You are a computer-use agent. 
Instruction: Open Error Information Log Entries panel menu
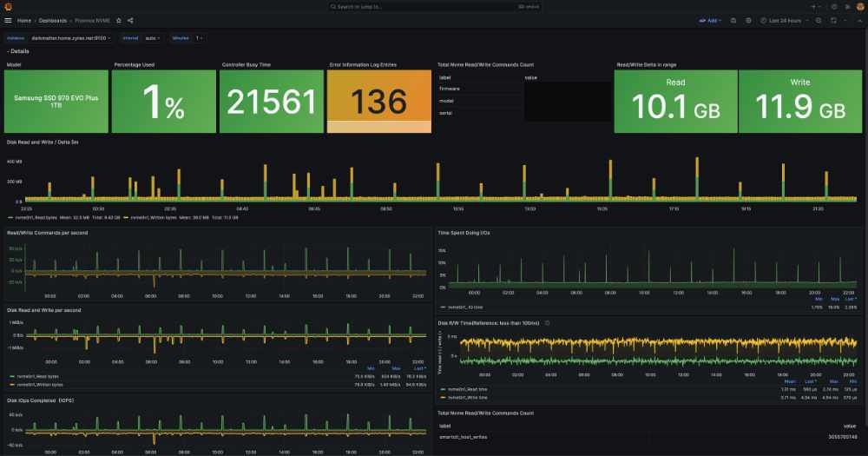363,65
